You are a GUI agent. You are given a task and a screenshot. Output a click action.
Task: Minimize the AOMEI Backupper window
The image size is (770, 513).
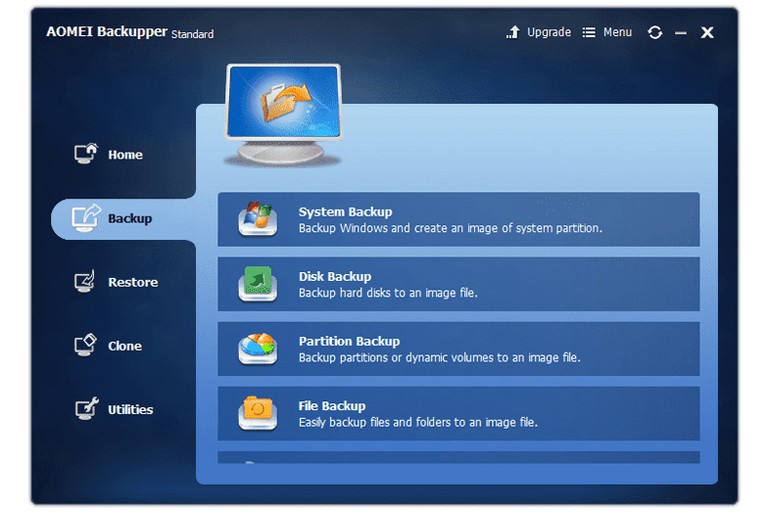tap(681, 33)
